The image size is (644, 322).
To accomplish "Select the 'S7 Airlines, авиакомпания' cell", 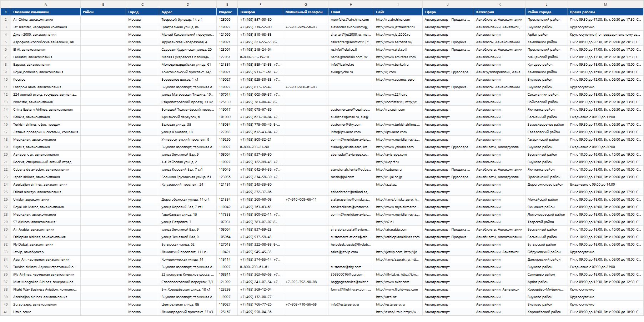I will coord(46,222).
